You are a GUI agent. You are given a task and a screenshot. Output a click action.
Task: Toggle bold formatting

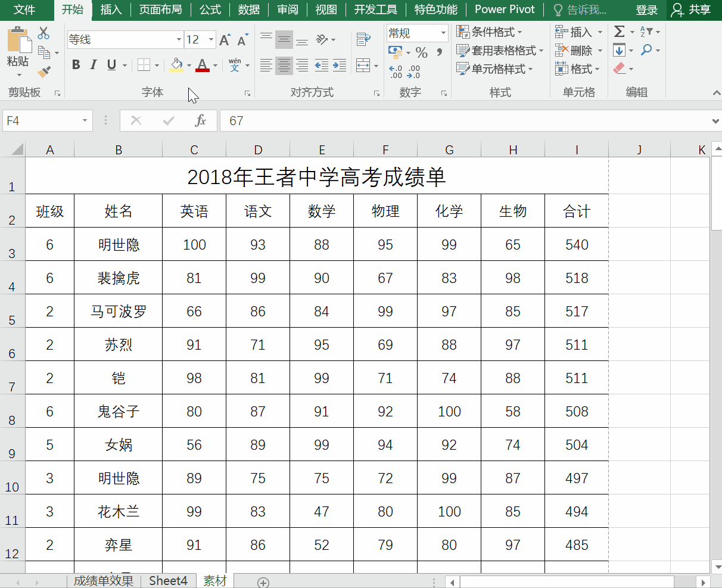point(76,65)
